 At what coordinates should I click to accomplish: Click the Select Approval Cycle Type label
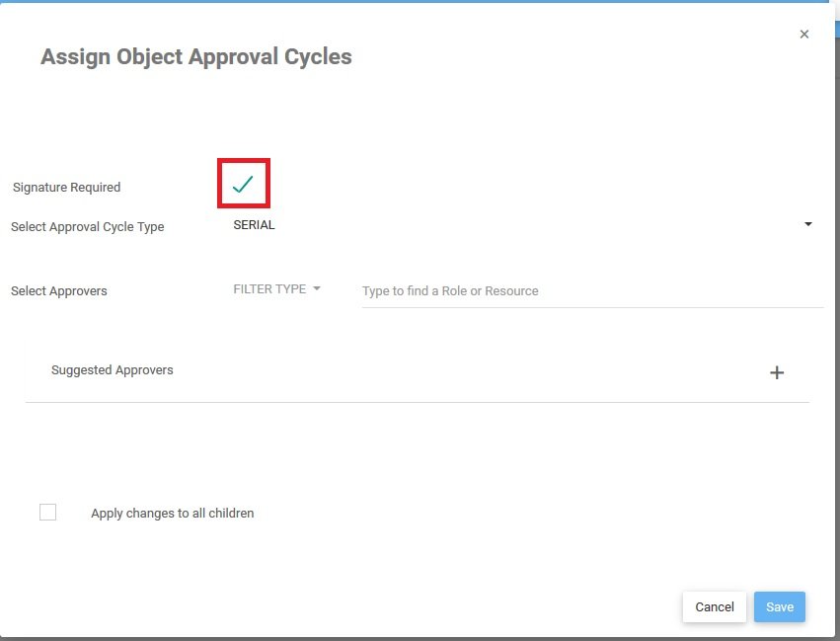coord(88,227)
